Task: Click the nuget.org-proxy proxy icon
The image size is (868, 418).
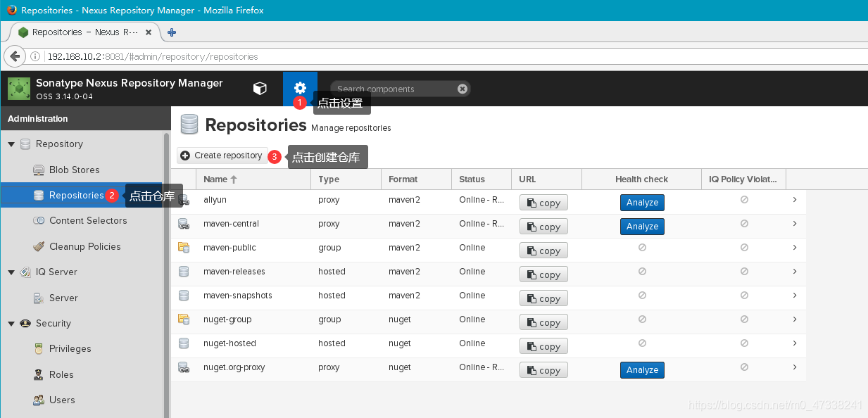Action: (184, 367)
